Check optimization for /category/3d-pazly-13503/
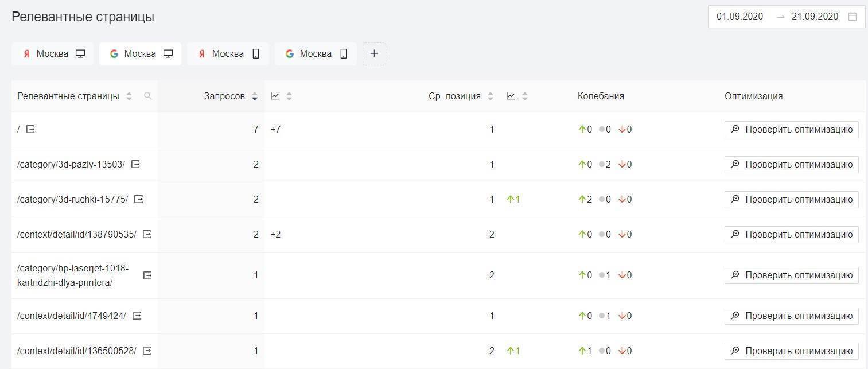 (x=791, y=164)
